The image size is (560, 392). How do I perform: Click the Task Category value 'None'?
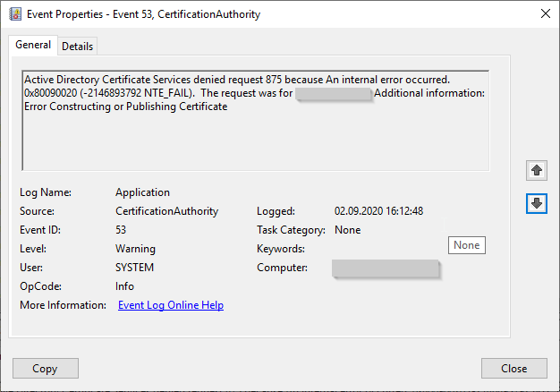[347, 230]
